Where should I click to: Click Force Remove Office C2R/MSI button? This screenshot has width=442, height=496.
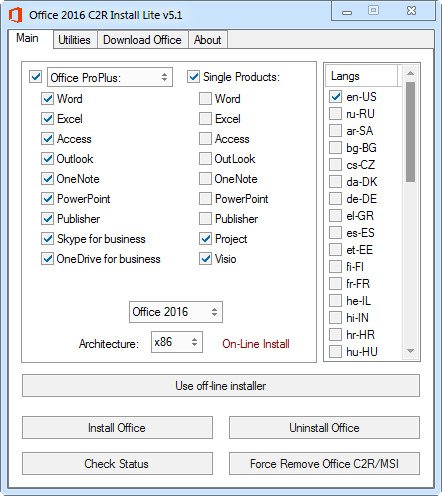point(324,463)
